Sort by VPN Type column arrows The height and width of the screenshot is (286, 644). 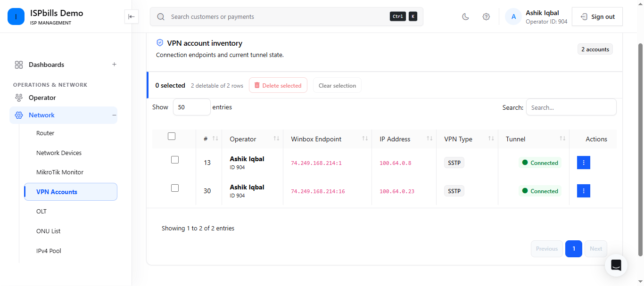pos(491,139)
